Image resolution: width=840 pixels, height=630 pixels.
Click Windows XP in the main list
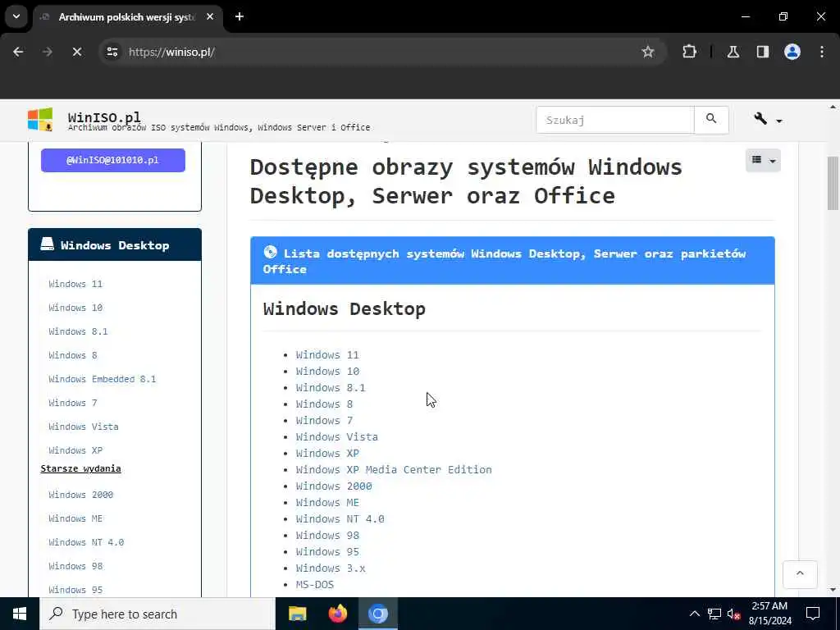[327, 453]
